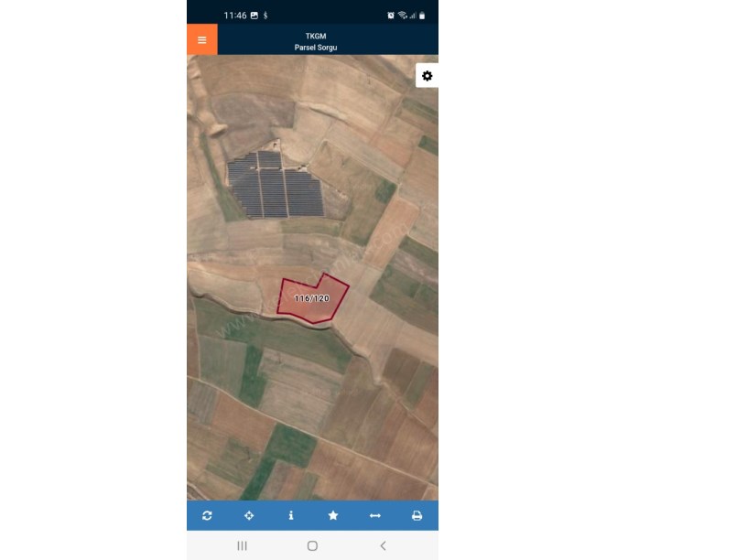This screenshot has height=560, width=747.
Task: Add parcel to favorites with star icon
Action: (333, 515)
